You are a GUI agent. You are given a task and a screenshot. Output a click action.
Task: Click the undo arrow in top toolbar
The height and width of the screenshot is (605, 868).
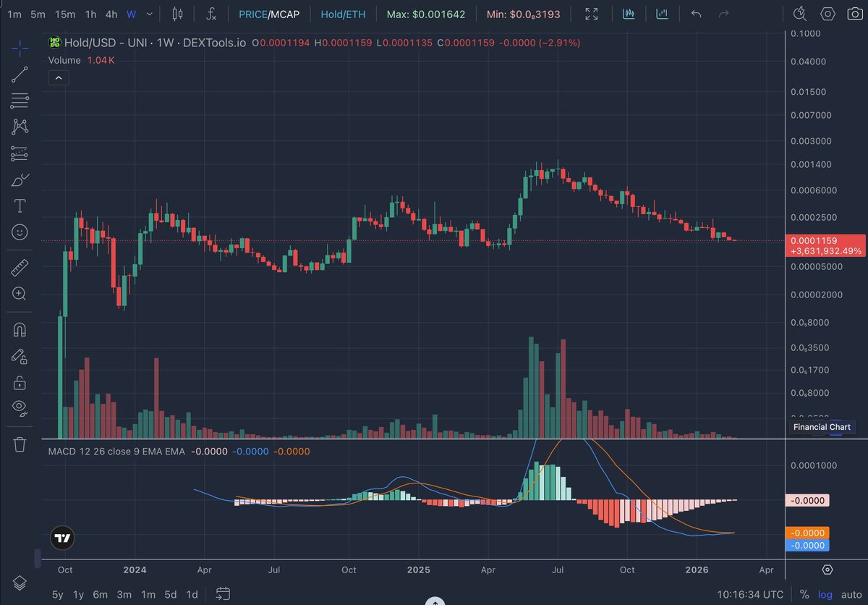[x=695, y=13]
